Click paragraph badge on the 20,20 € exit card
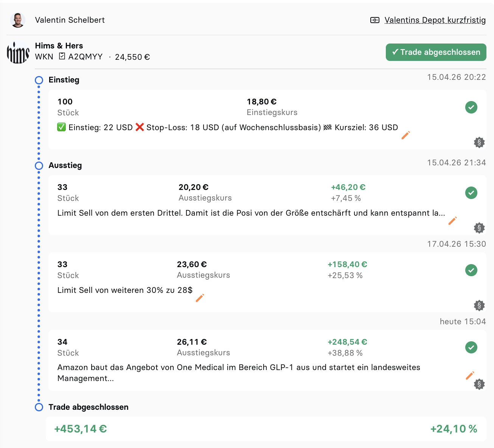This screenshot has width=494, height=448. point(479,228)
